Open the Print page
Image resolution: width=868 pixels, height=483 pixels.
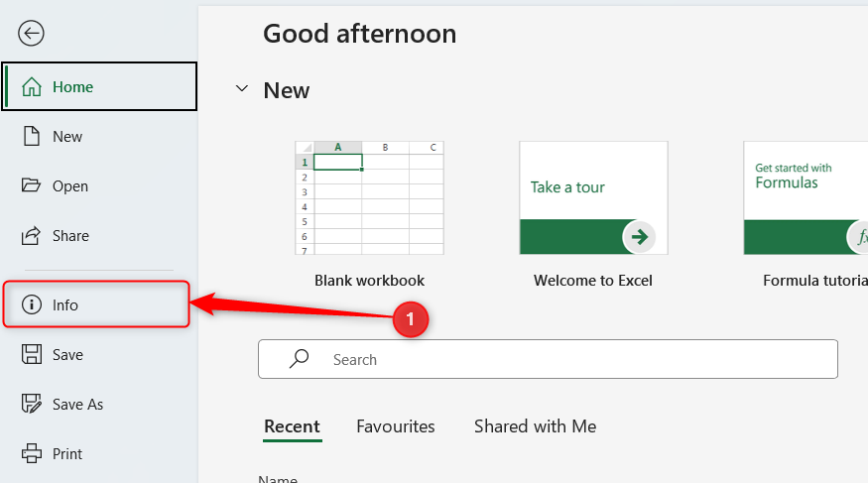99,453
